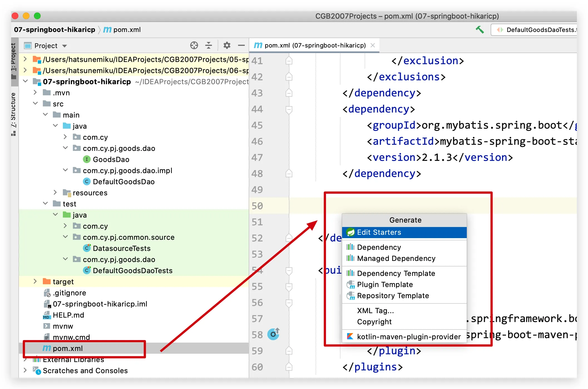Collapse the main folder
588x389 pixels.
[45, 114]
